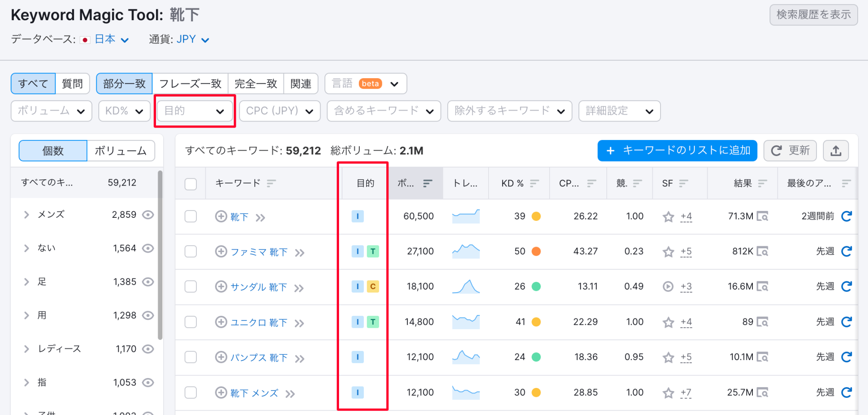Add パンプス 靴下 with its plus icon

(221, 357)
